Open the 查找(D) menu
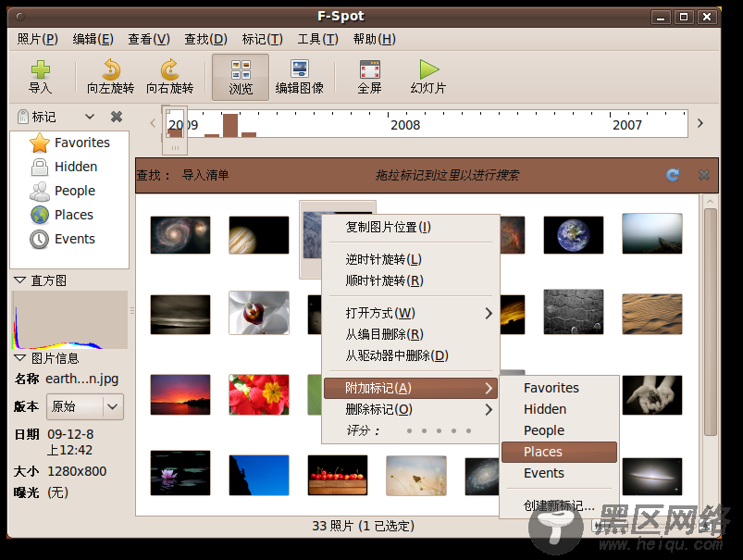Screen dimensions: 743x560 tap(205, 39)
